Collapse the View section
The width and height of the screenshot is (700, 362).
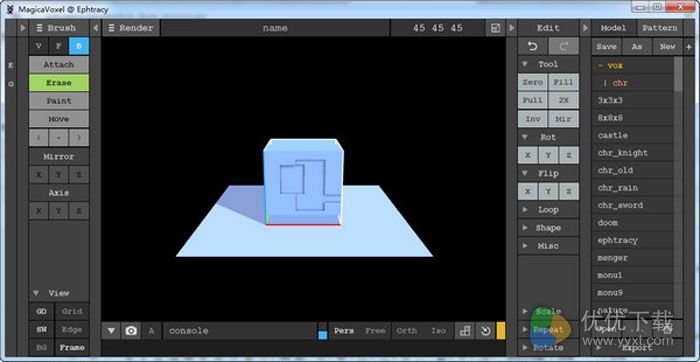pyautogui.click(x=36, y=293)
